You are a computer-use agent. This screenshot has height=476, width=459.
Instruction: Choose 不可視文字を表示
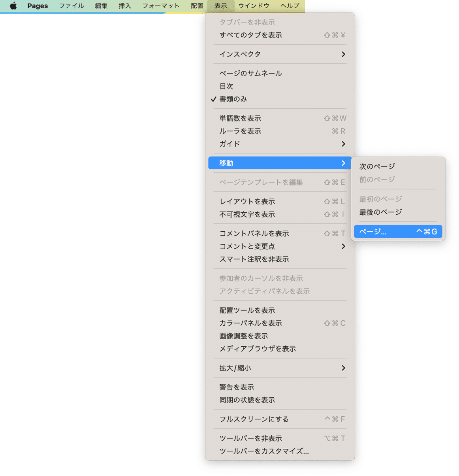point(280,214)
